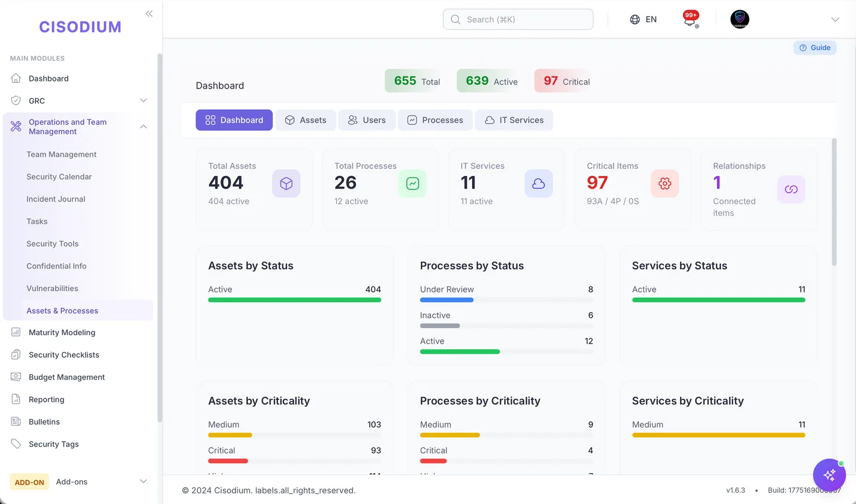Click the Critical Items gear icon
The height and width of the screenshot is (504, 856).
click(665, 184)
